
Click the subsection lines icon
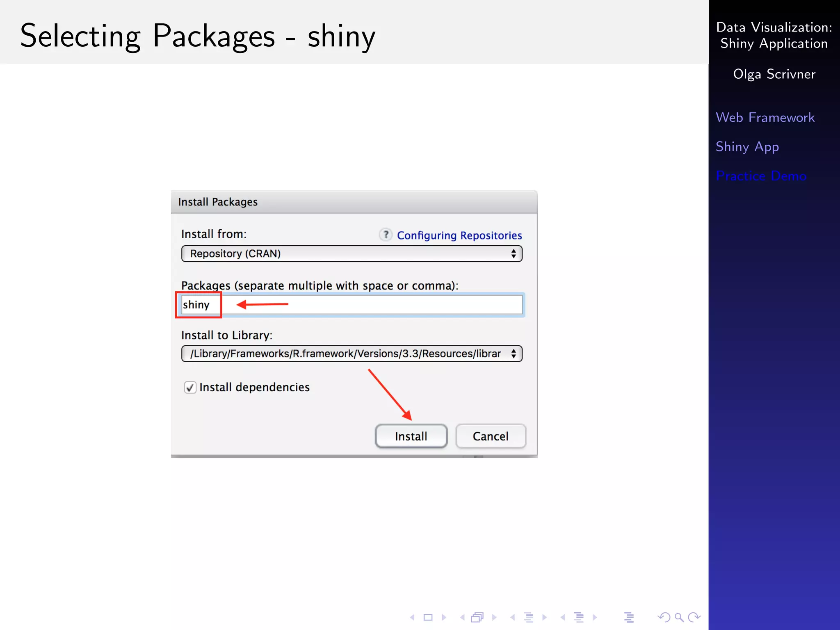[529, 617]
